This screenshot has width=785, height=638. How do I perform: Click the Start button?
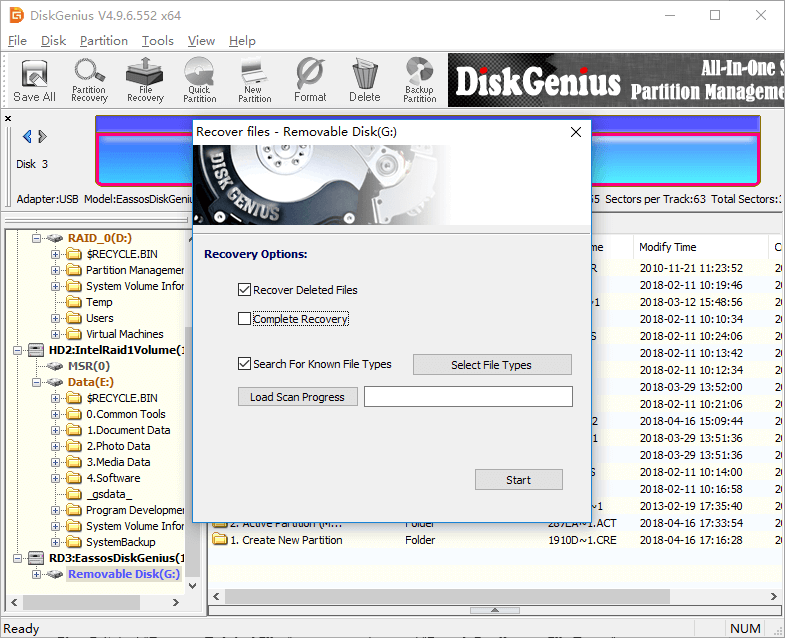click(x=518, y=480)
